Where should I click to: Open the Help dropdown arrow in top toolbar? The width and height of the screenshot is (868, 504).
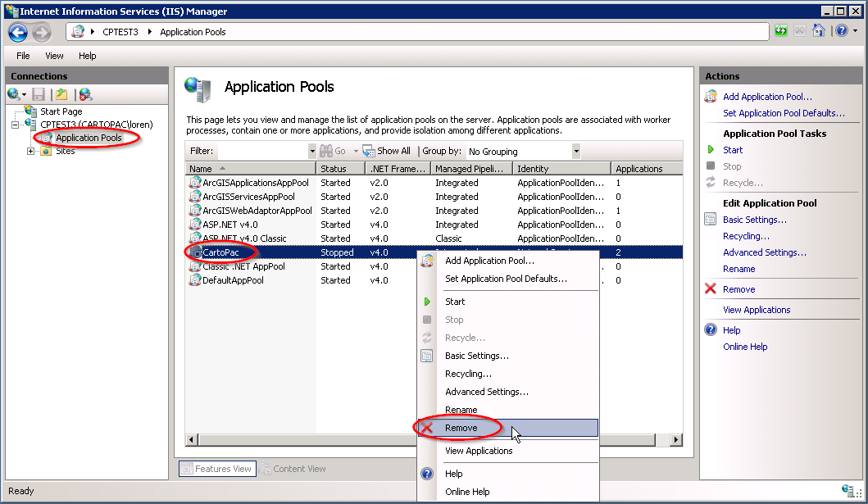[855, 31]
